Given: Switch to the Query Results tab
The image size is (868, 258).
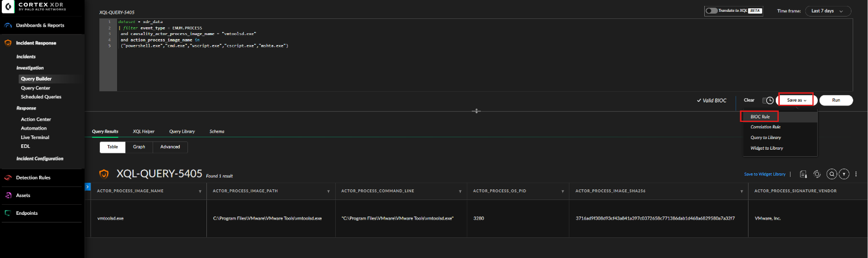Looking at the screenshot, I should coord(105,131).
